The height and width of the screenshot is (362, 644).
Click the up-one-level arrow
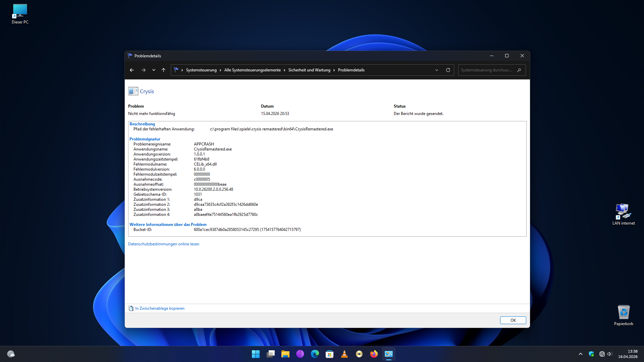tap(163, 70)
